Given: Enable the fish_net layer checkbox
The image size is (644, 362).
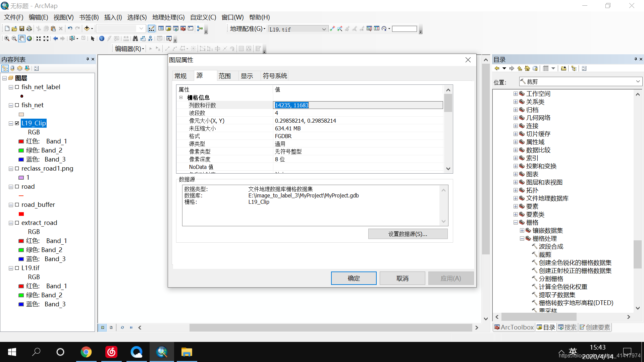Looking at the screenshot, I should 17,105.
